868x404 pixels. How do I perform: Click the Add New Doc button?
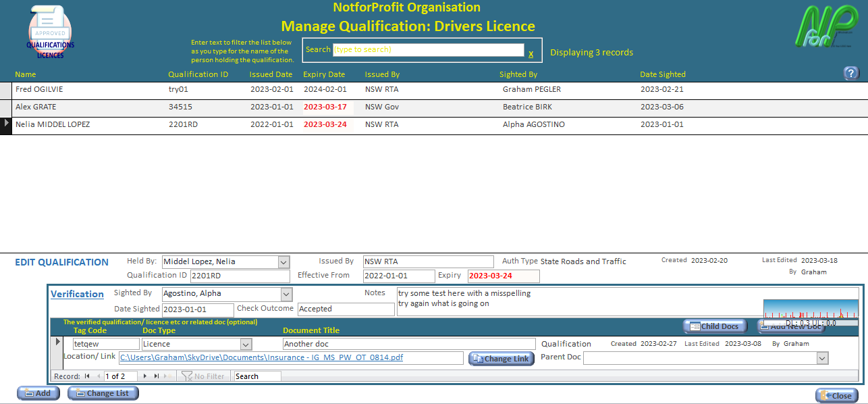coord(791,326)
